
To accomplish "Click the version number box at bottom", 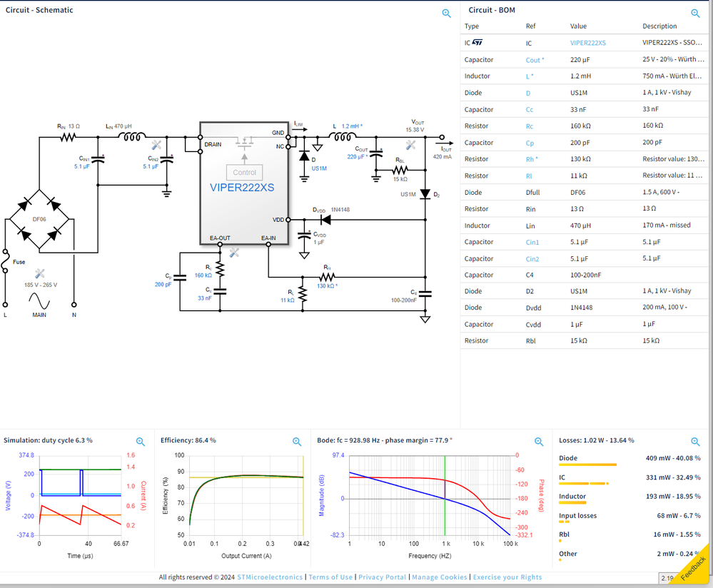I will pyautogui.click(x=668, y=578).
